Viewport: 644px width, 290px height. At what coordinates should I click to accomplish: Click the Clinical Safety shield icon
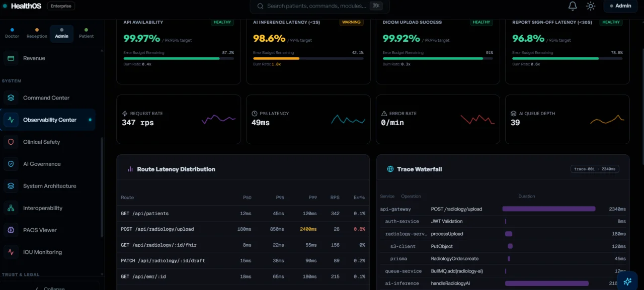(11, 142)
